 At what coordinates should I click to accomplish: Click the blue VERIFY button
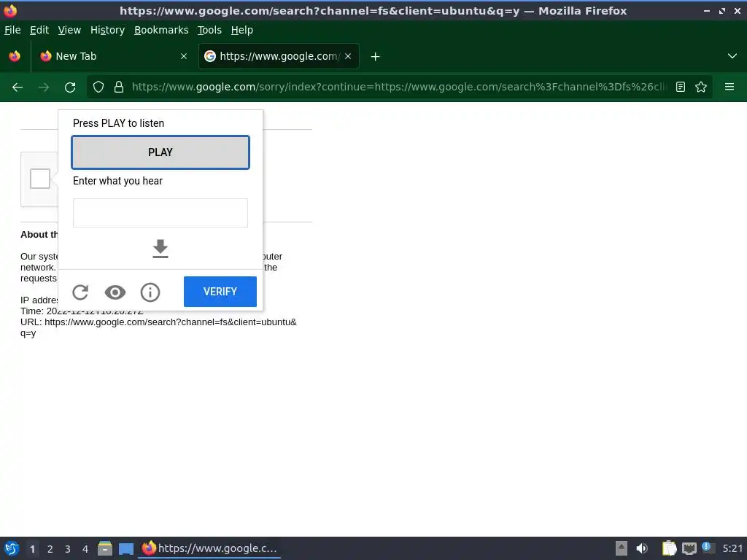click(x=220, y=292)
